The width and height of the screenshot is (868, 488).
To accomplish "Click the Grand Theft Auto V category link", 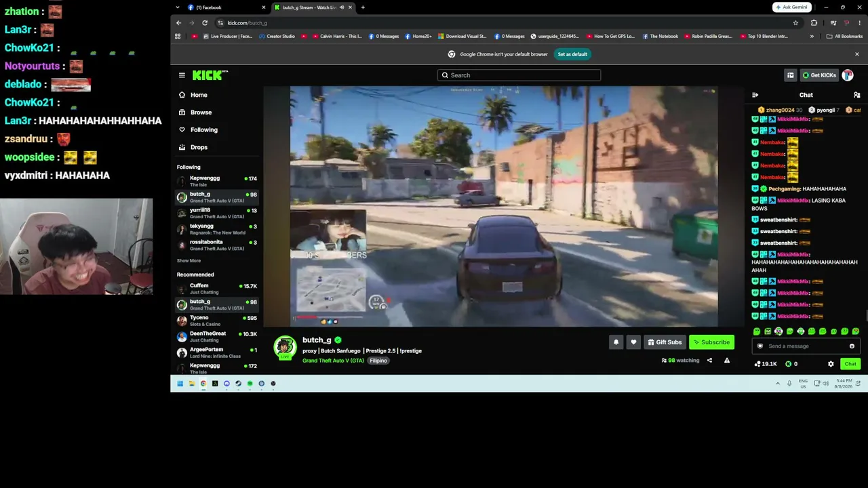I will 333,361.
